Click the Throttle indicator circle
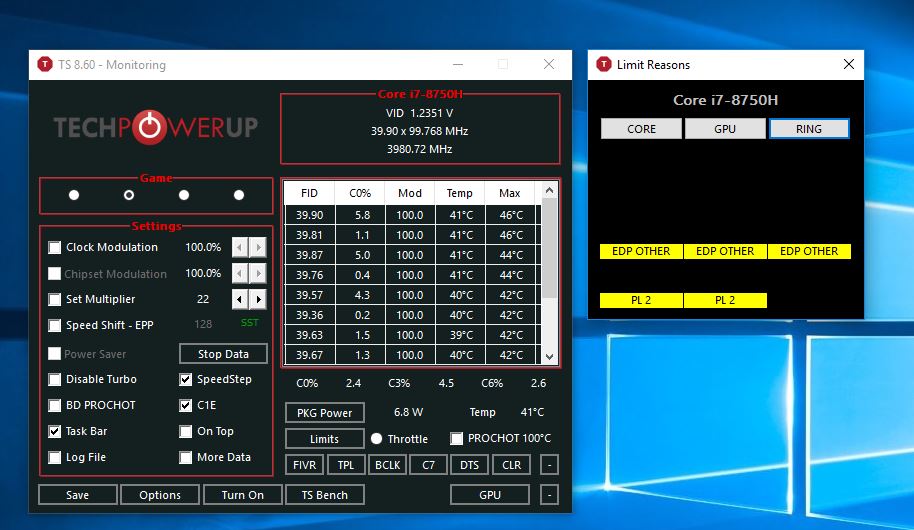This screenshot has width=914, height=530. coord(377,438)
